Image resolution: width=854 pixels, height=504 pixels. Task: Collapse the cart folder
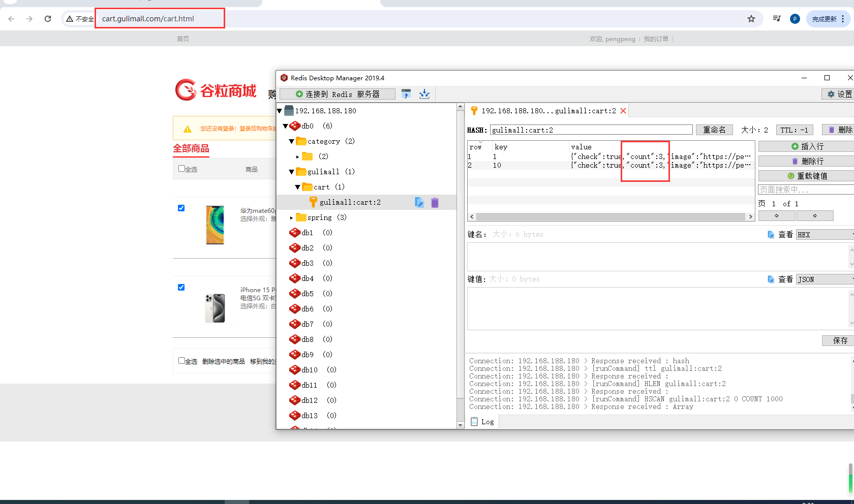[x=298, y=187]
